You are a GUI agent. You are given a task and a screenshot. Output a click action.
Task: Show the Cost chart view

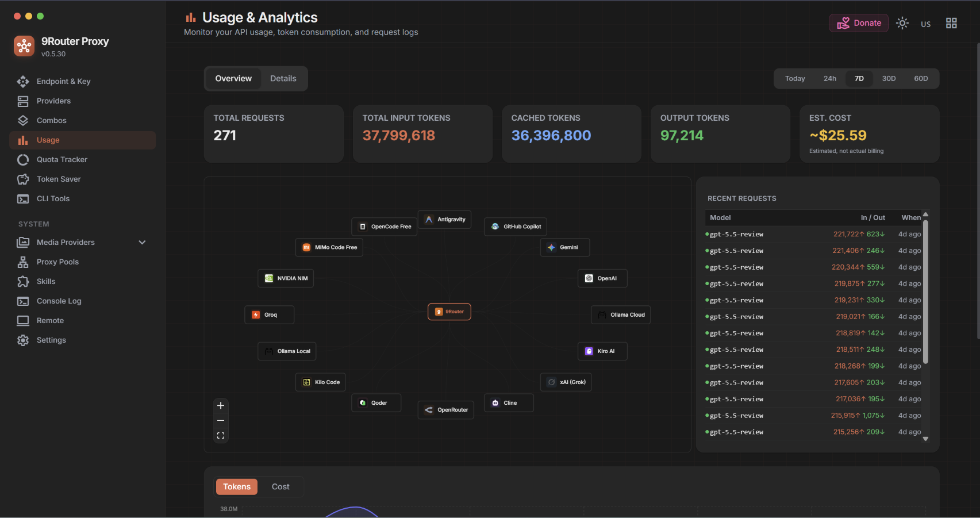pos(280,487)
